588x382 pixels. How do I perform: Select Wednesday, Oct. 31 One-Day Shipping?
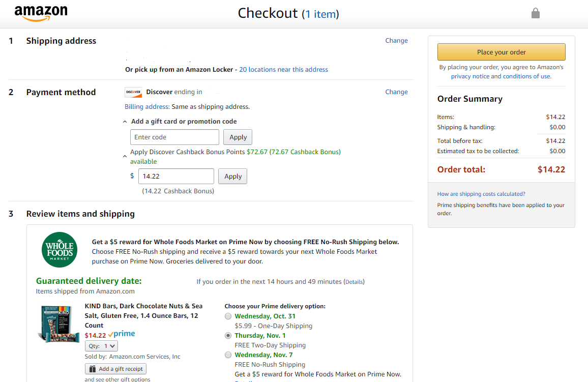pos(228,316)
